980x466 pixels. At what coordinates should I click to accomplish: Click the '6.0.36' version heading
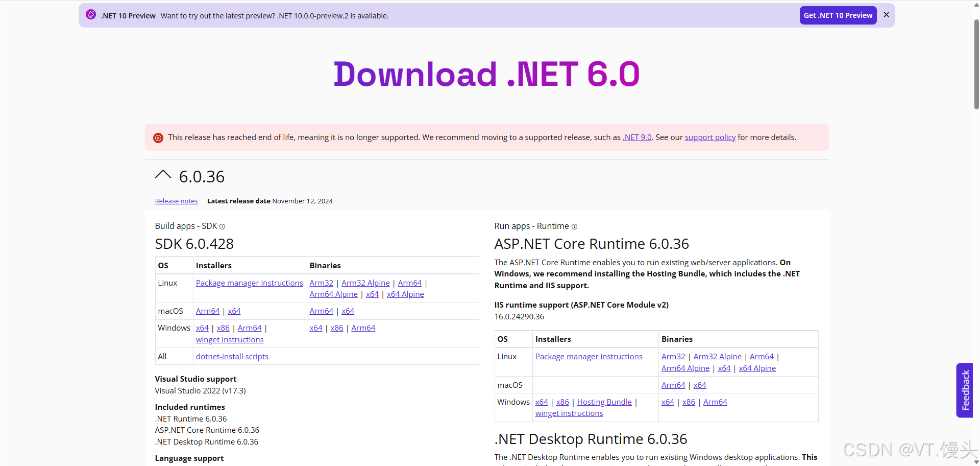[202, 176]
